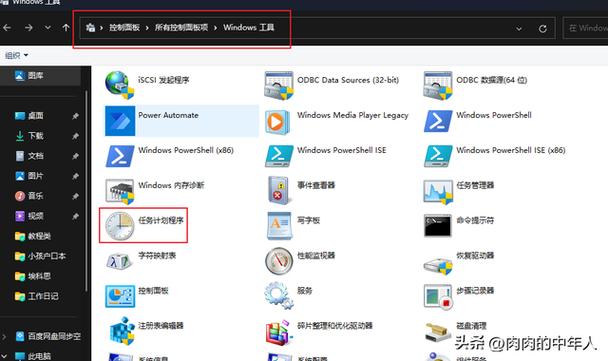Open the 控制面板 icon in file list
608x361 pixels.
[120, 296]
